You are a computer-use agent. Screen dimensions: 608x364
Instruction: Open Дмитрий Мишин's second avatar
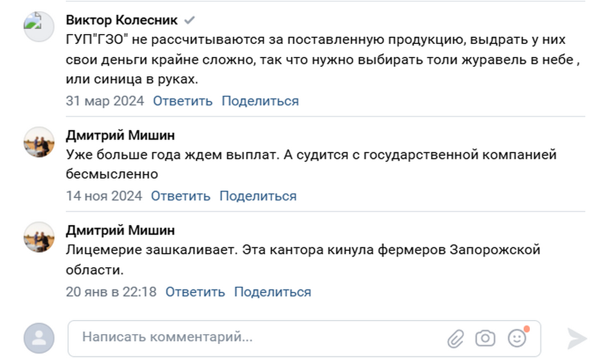pos(38,236)
